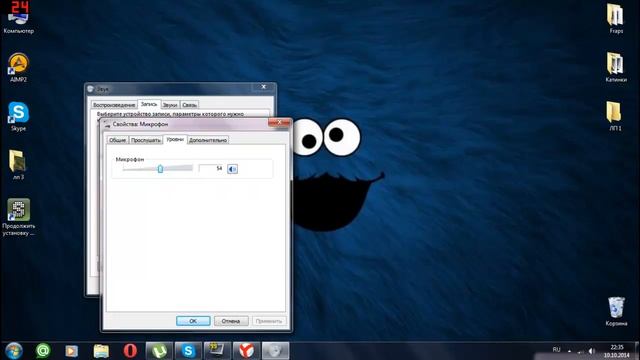Move the Микрофон level slider handle
Screen dimensions: 640x360
[x=160, y=168]
